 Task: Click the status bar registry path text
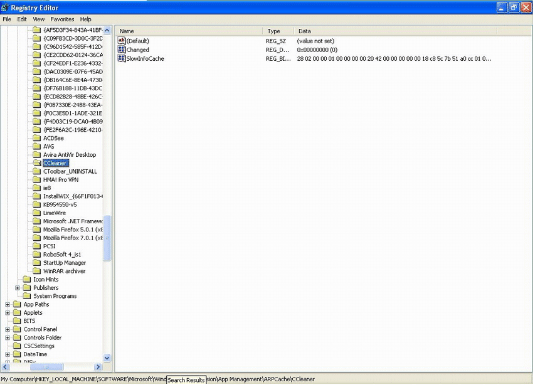pos(158,379)
